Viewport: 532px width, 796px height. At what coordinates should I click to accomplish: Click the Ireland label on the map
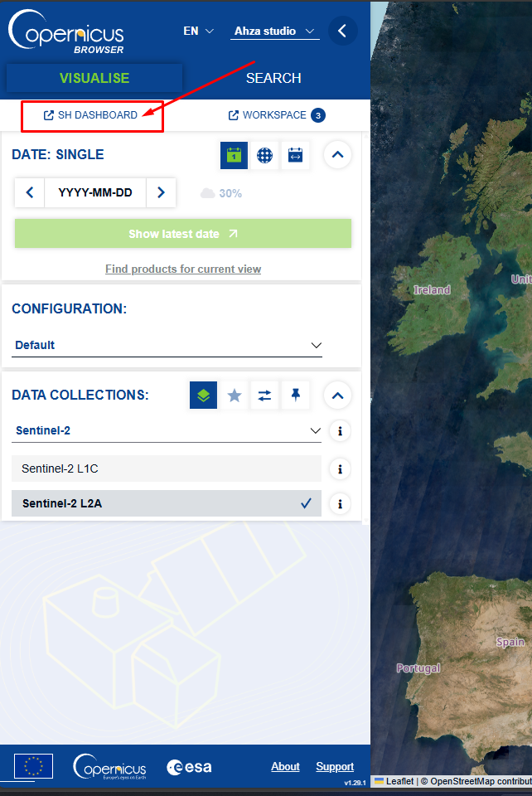pos(432,290)
